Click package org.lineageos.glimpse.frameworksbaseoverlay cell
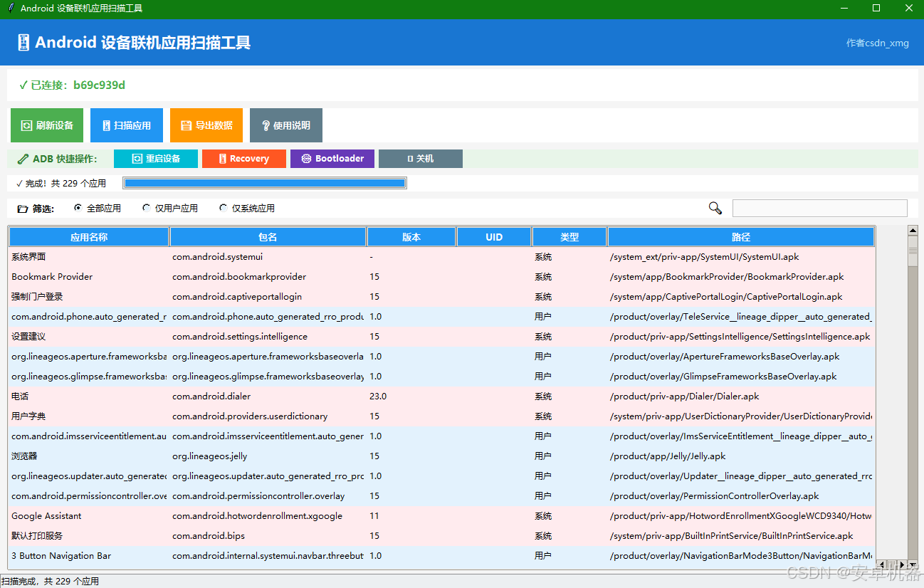Screen dimensions: 924x588 (268, 377)
